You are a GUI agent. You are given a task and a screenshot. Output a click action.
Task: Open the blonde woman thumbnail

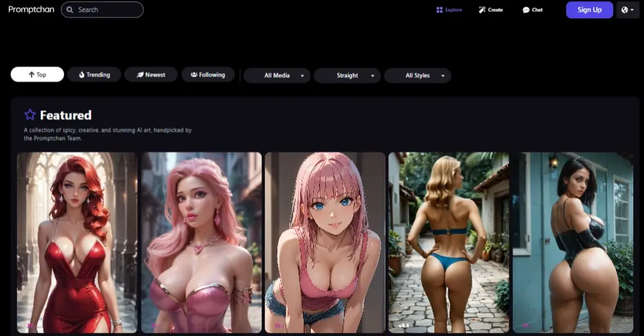click(449, 242)
